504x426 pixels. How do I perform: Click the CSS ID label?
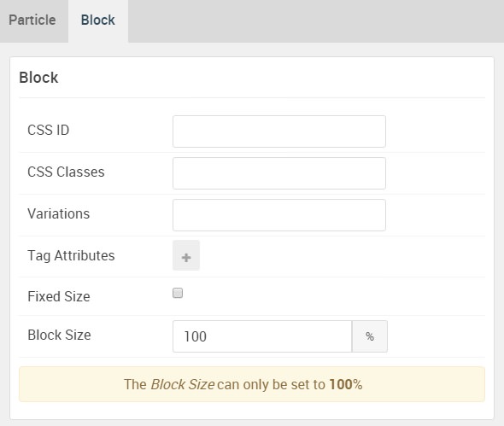click(49, 130)
